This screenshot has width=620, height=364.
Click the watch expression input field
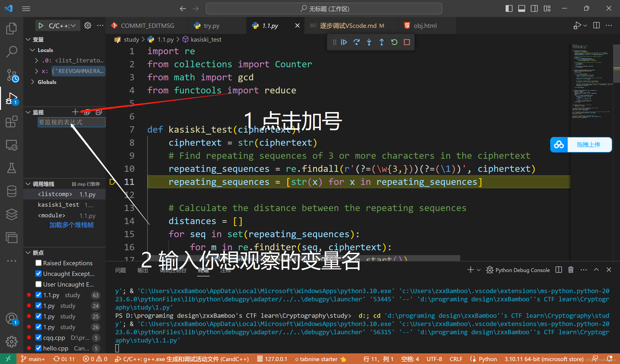[x=71, y=122]
